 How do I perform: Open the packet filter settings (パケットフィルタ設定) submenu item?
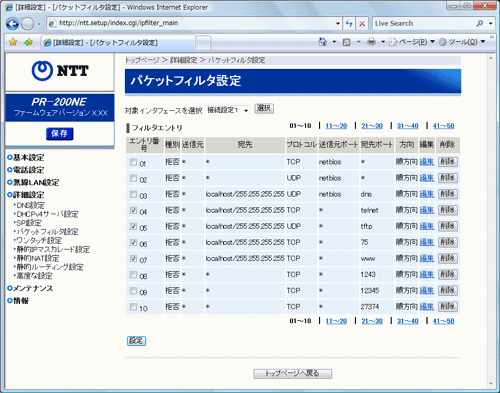click(x=47, y=232)
